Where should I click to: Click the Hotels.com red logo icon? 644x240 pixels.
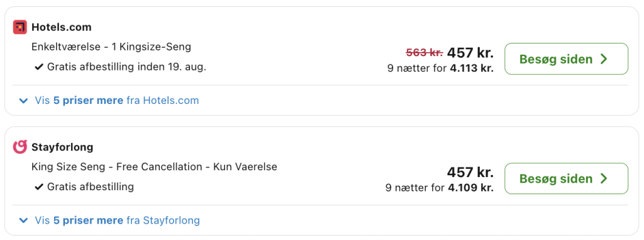coord(19,27)
